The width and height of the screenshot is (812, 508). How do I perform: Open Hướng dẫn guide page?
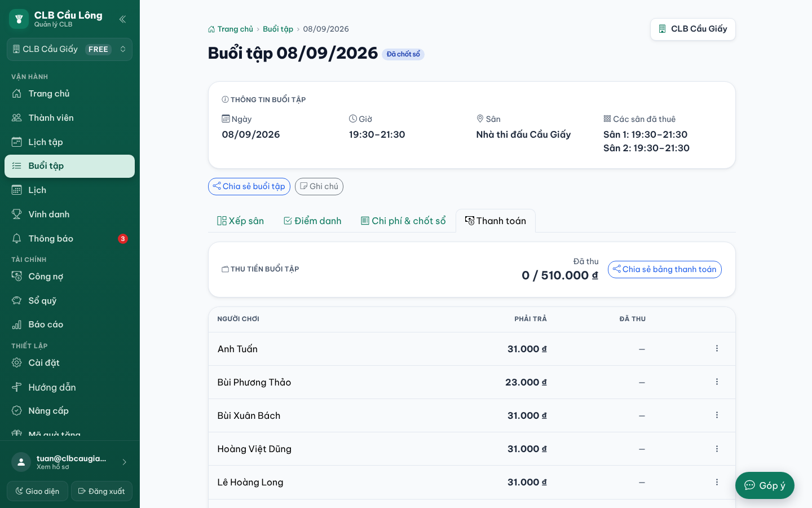pos(69,387)
